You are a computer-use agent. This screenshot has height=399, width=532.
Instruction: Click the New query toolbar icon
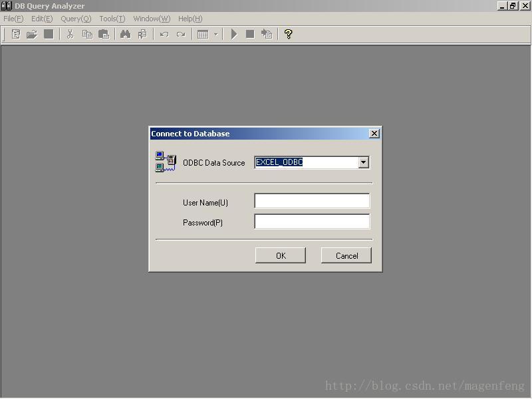(15, 34)
